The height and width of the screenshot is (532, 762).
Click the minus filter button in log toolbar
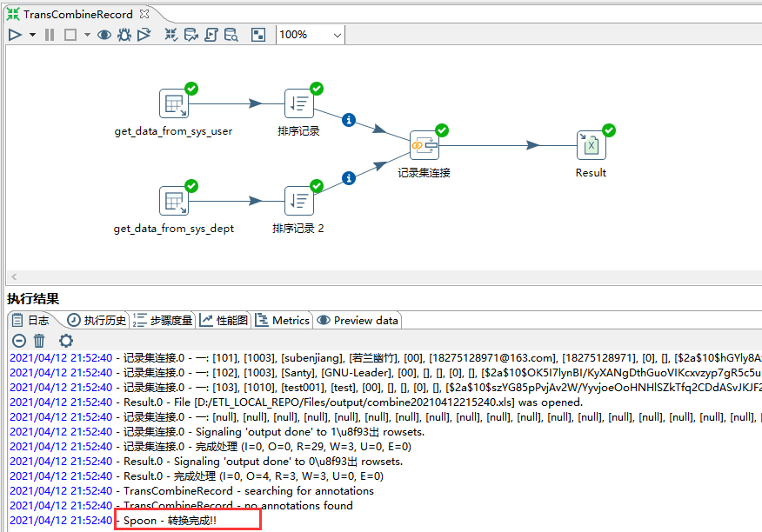tap(18, 341)
